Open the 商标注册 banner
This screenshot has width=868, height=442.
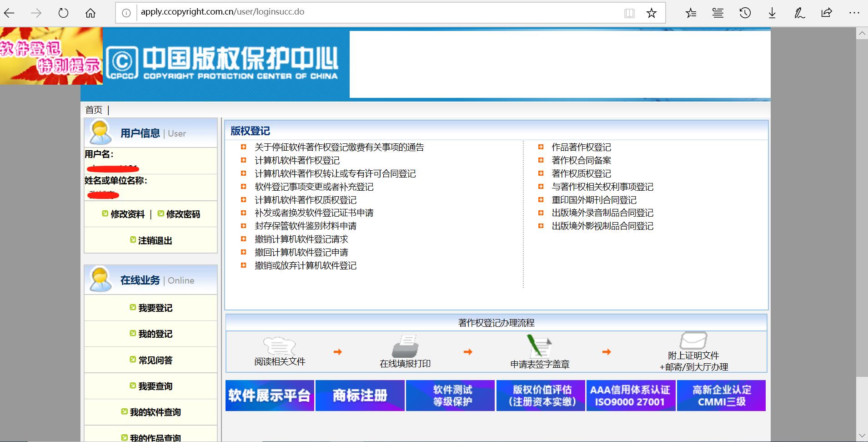pos(359,395)
